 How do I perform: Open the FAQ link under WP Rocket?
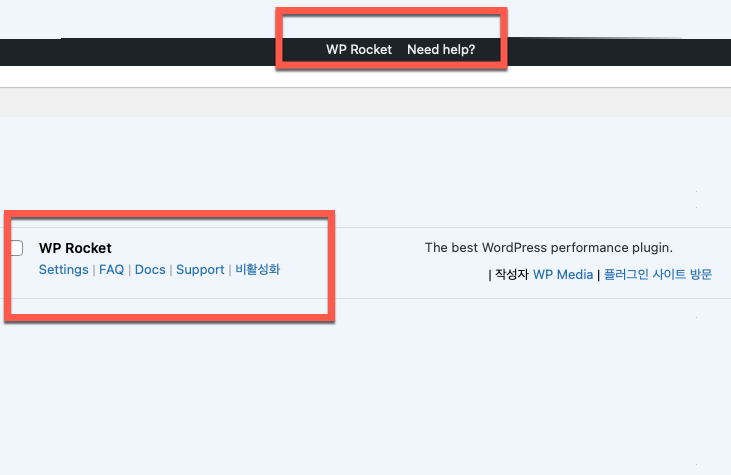pyautogui.click(x=111, y=269)
